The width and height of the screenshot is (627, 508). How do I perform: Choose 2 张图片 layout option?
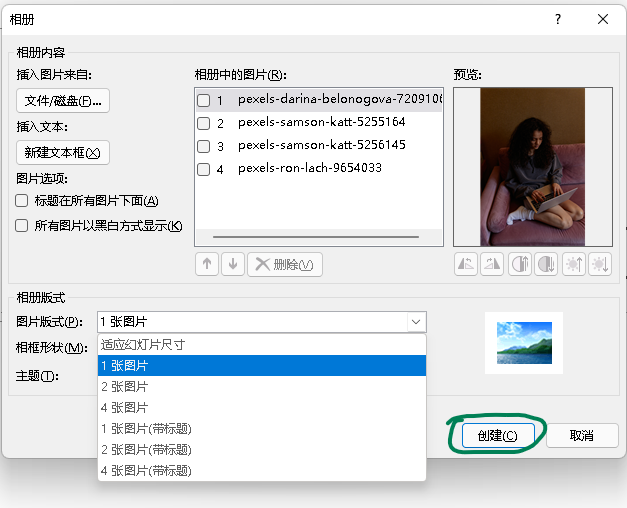pos(262,387)
